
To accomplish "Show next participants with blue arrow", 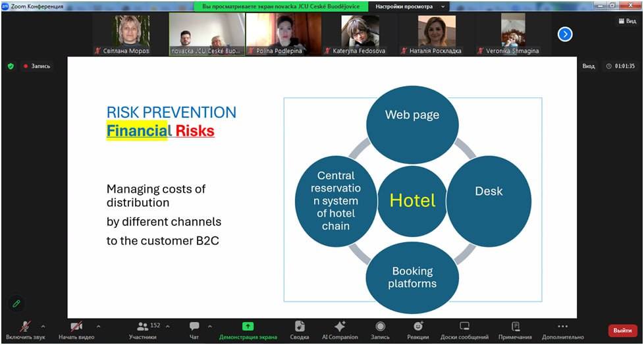I will 564,34.
